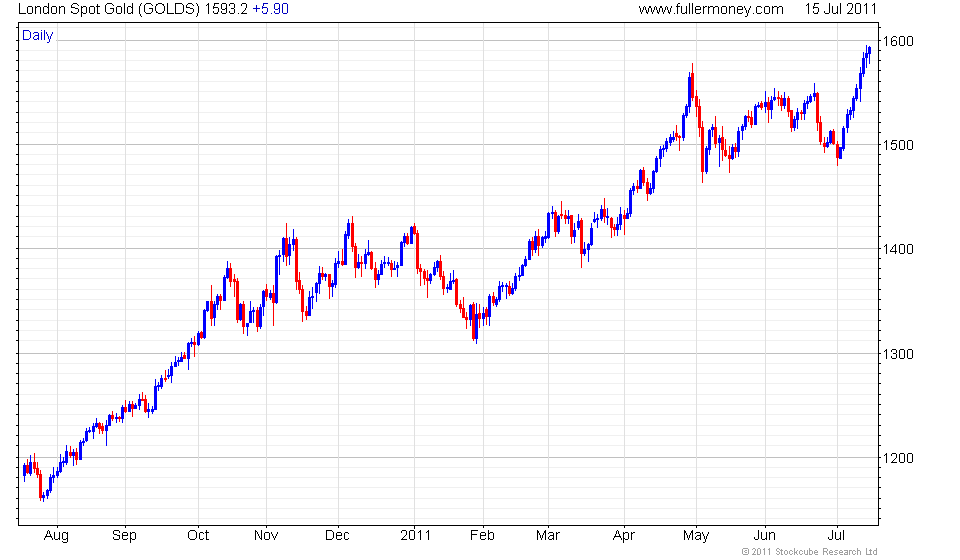960x560 pixels.
Task: Click the Aug month axis label
Action: (x=56, y=536)
